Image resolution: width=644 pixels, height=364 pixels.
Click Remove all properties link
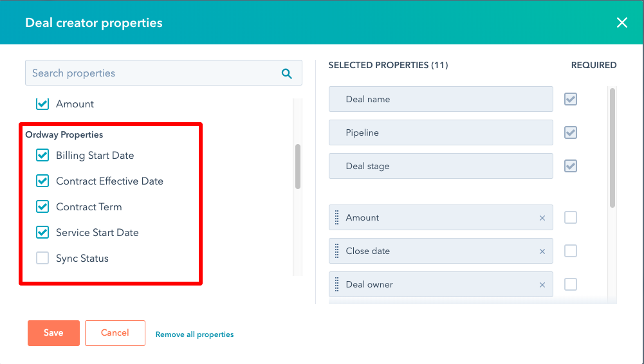[194, 334]
